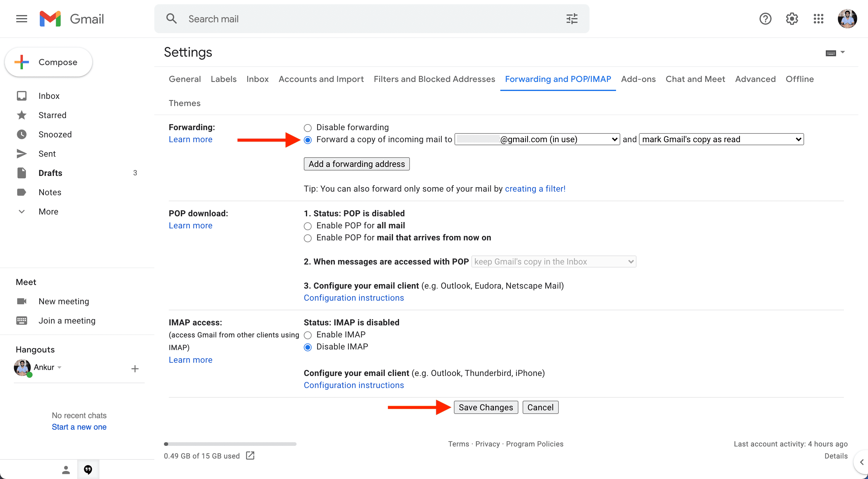The width and height of the screenshot is (868, 479).
Task: Enable POP for all mail
Action: point(308,226)
